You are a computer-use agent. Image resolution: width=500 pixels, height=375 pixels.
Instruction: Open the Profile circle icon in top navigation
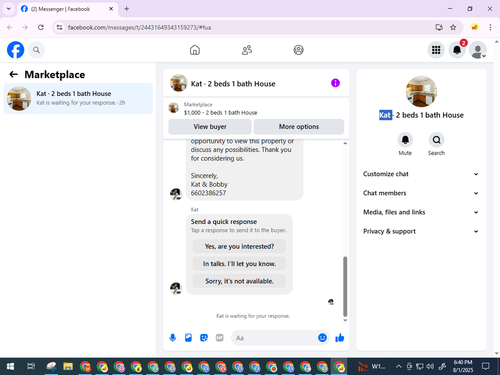click(298, 50)
